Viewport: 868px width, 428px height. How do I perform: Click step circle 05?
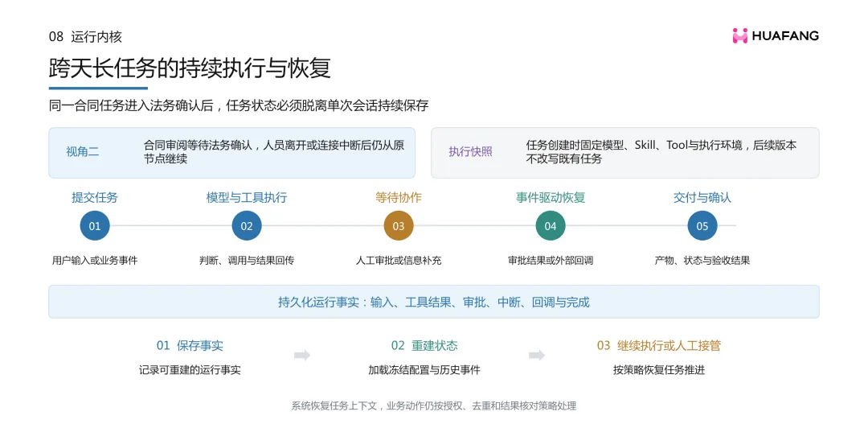coord(702,226)
